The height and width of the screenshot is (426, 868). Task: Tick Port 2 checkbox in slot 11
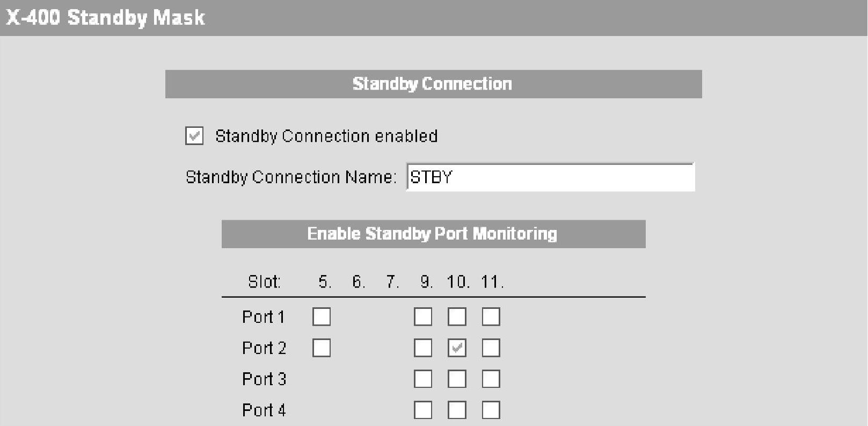(x=491, y=348)
